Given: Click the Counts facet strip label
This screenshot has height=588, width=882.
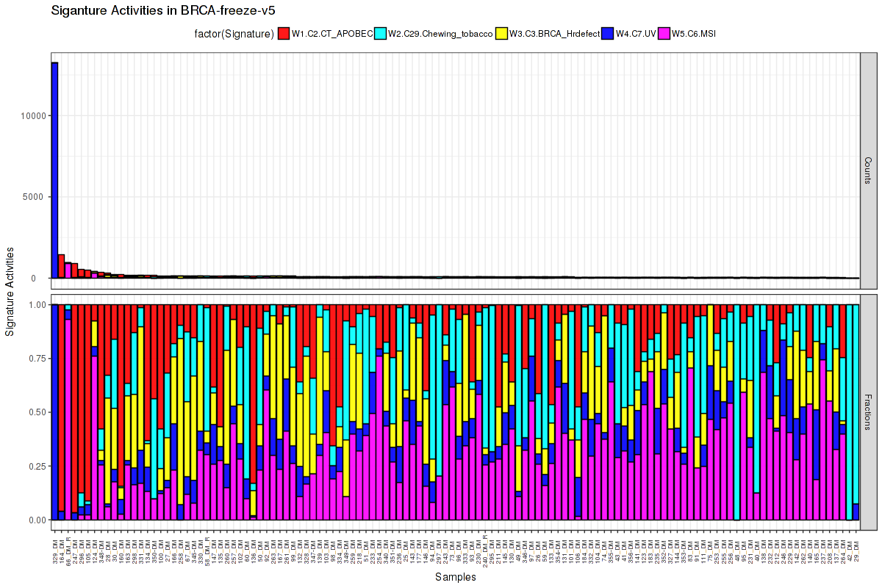Looking at the screenshot, I should tap(868, 171).
